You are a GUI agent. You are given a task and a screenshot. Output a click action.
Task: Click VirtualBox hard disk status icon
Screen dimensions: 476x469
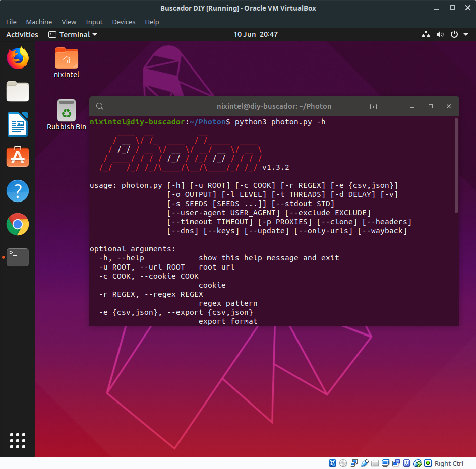coord(332,463)
